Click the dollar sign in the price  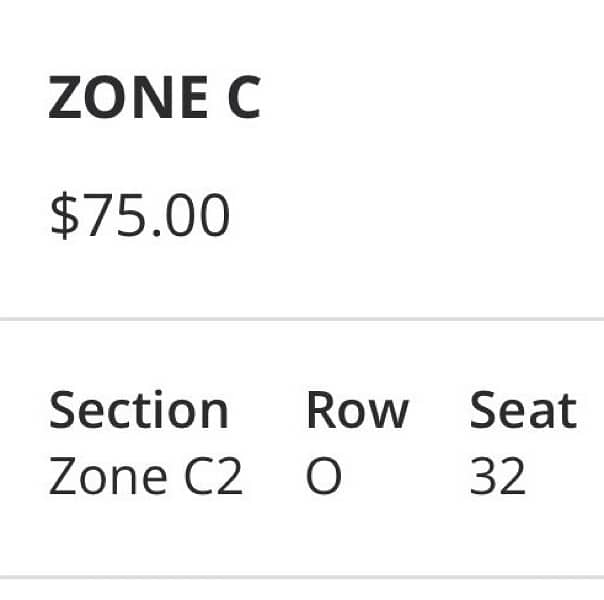click(x=62, y=215)
